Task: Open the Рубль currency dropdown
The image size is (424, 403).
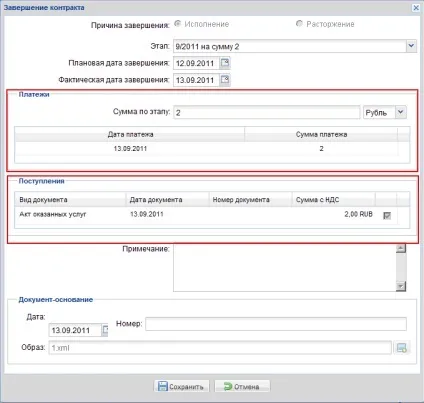Action: pyautogui.click(x=401, y=112)
